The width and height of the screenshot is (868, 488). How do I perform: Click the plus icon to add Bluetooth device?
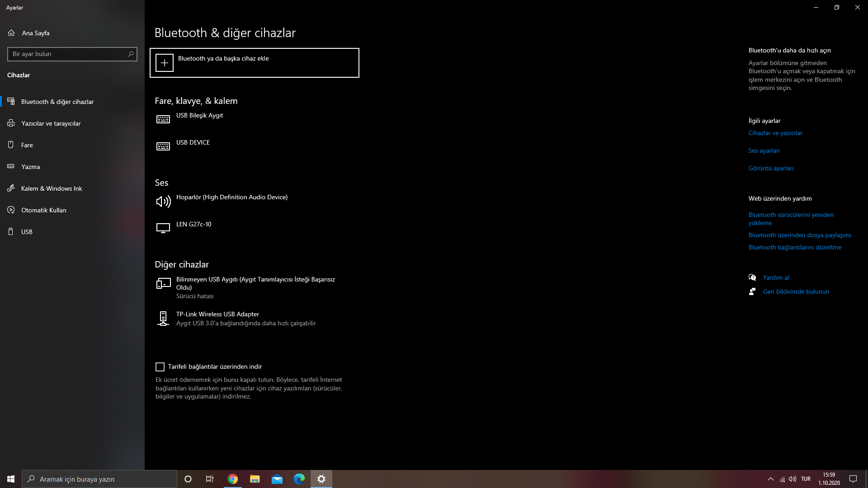[x=165, y=63]
